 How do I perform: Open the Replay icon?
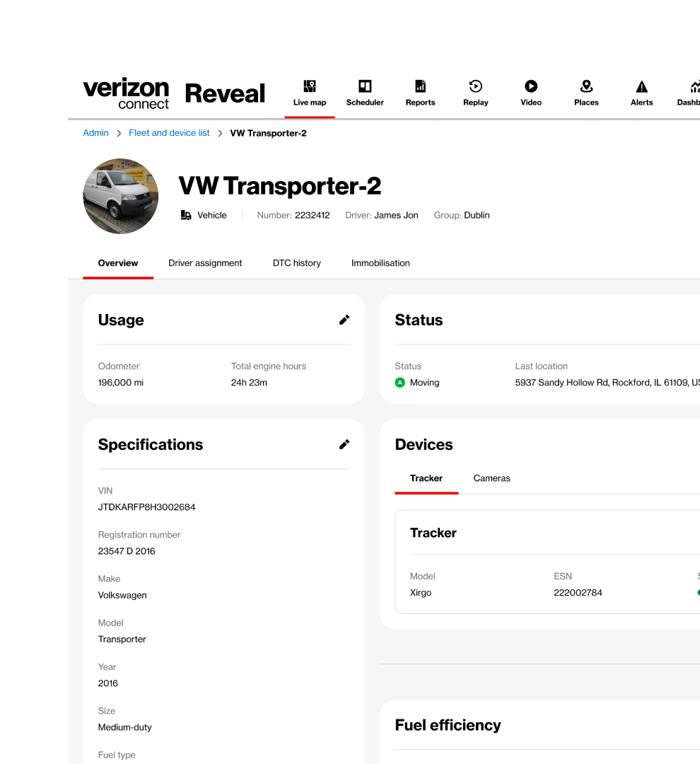pos(476,86)
